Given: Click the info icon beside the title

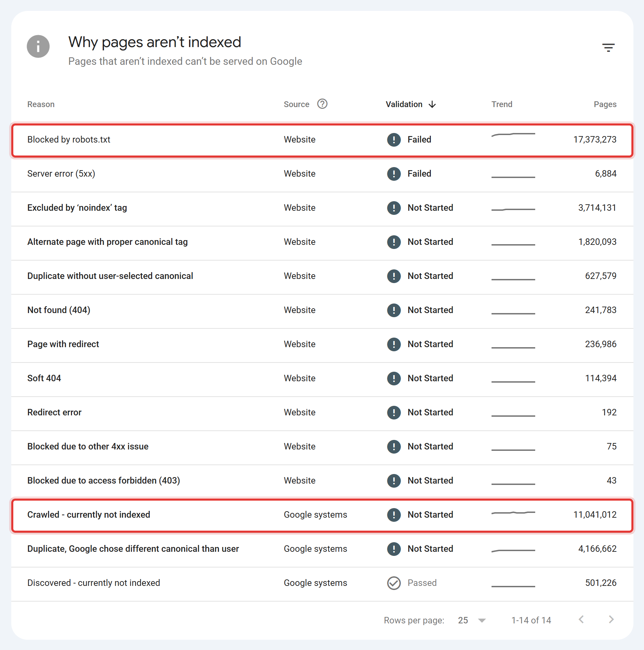Looking at the screenshot, I should [38, 46].
